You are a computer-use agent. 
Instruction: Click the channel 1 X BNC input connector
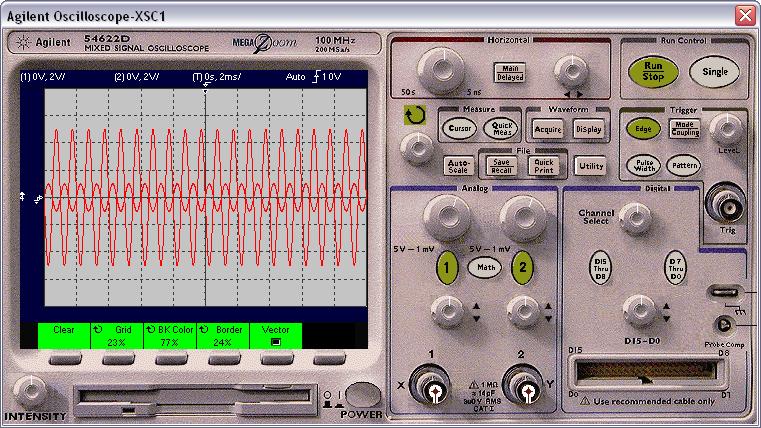click(x=433, y=386)
